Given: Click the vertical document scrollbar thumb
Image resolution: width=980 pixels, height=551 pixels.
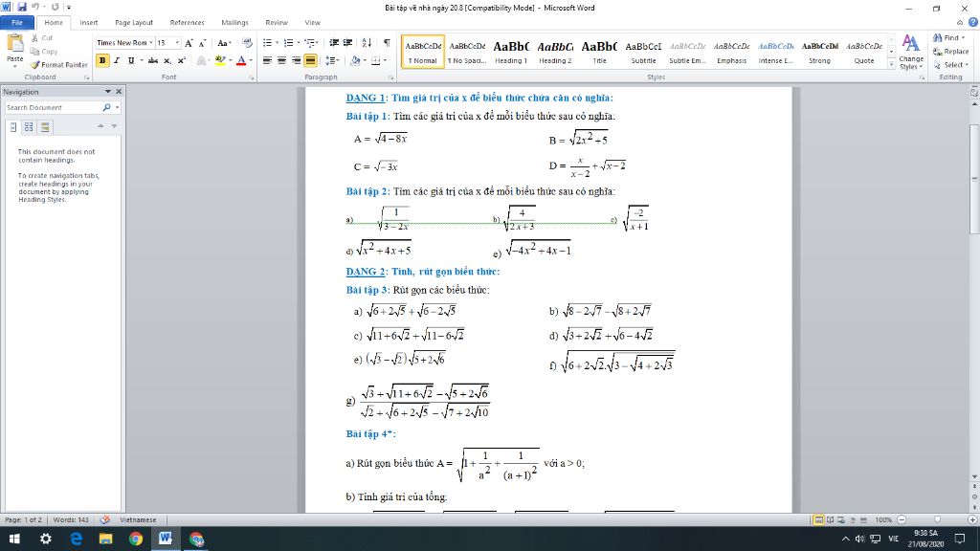Looking at the screenshot, I should pos(974,179).
